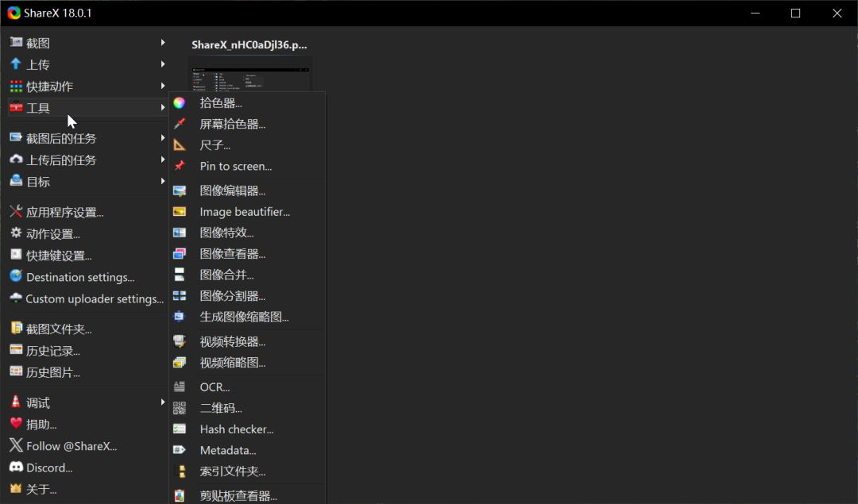Screen dimensions: 858x504
Task: Open 历史记录 history
Action: [x=87, y=351]
